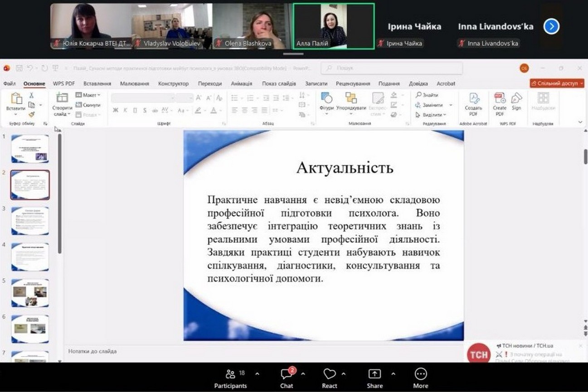Open the Zoom Chat panel
588x392 pixels.
point(286,374)
